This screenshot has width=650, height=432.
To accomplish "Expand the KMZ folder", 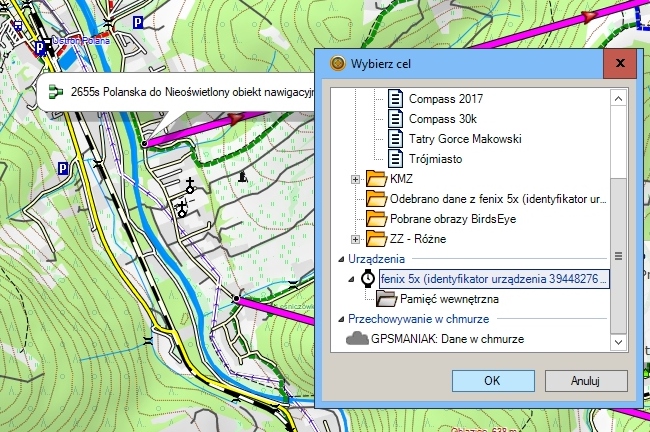I will pos(355,179).
